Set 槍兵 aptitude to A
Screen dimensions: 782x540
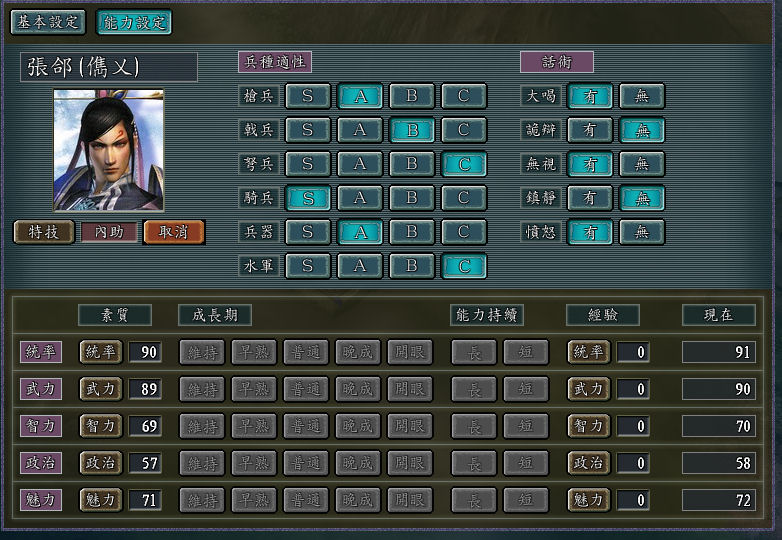360,96
